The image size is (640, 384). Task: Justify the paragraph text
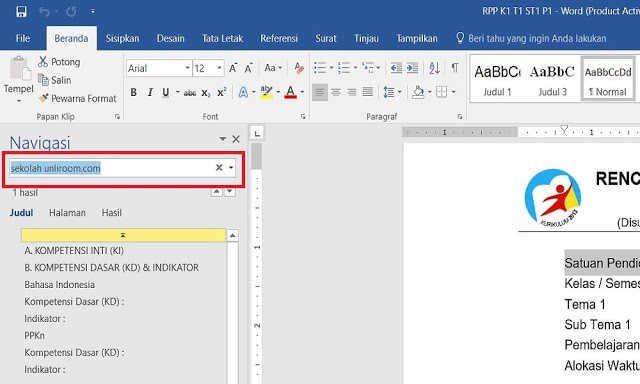368,92
